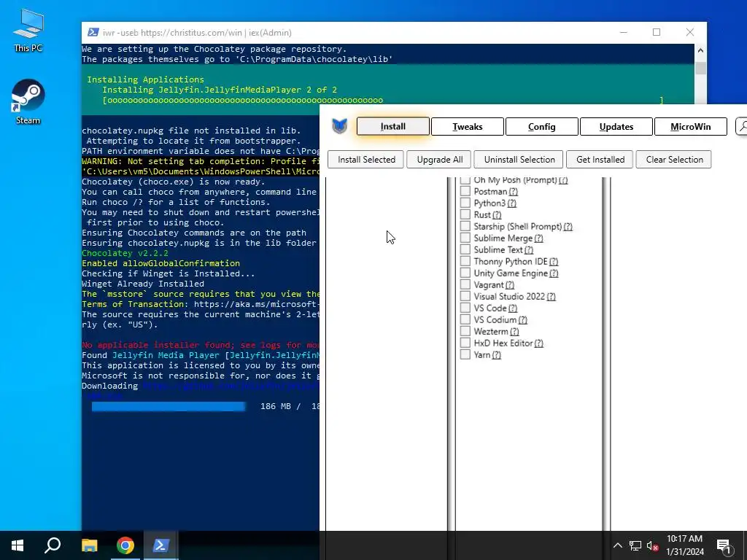Click the WinUtil shield logo icon

340,126
